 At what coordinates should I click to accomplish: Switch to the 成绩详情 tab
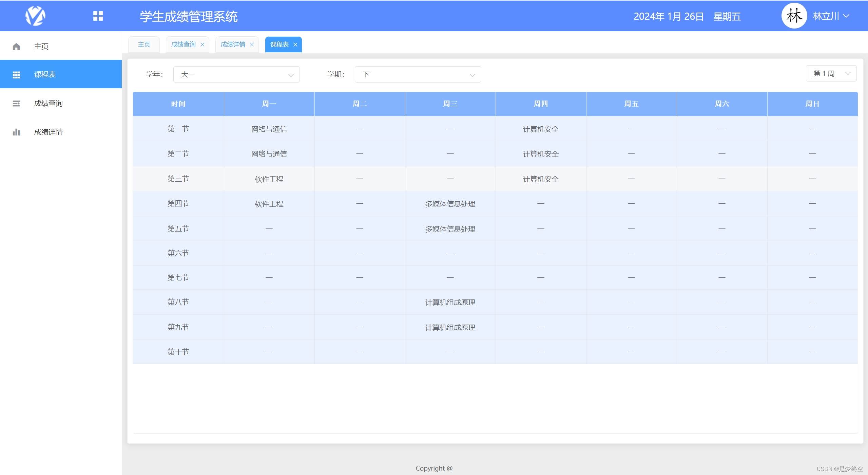tap(233, 44)
